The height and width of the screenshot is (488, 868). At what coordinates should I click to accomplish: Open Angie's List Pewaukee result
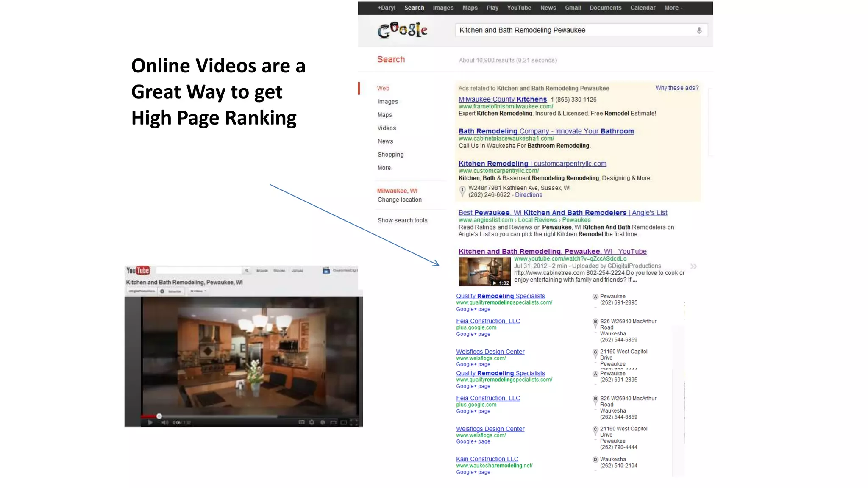(x=562, y=213)
